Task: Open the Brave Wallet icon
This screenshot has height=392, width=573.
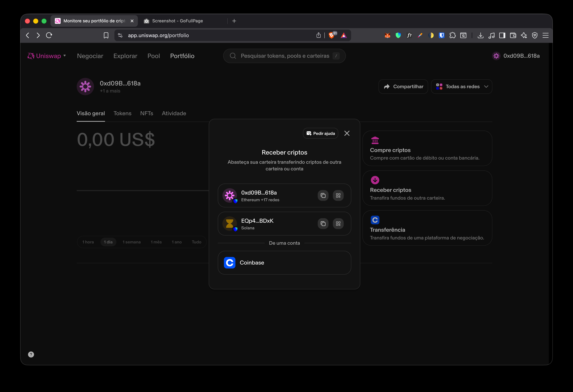Action: [x=513, y=36]
